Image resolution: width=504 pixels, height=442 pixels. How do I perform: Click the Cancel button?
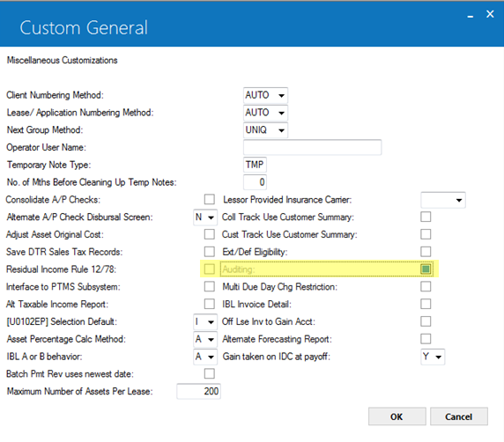(x=459, y=416)
